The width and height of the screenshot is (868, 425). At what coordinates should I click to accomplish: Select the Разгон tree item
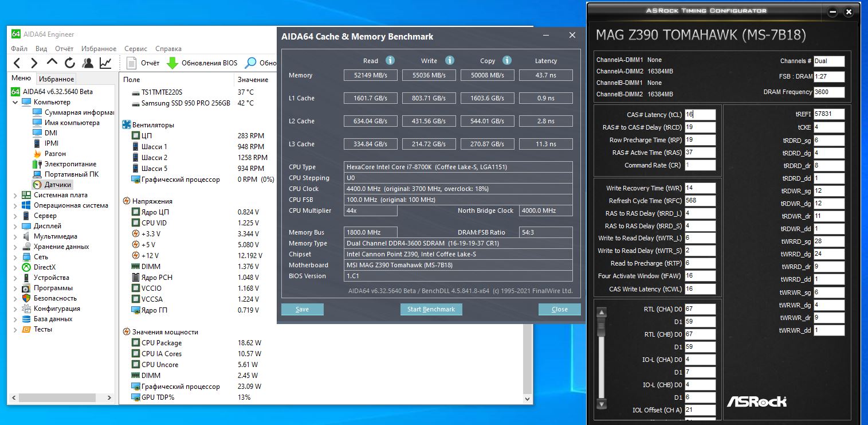pyautogui.click(x=49, y=154)
